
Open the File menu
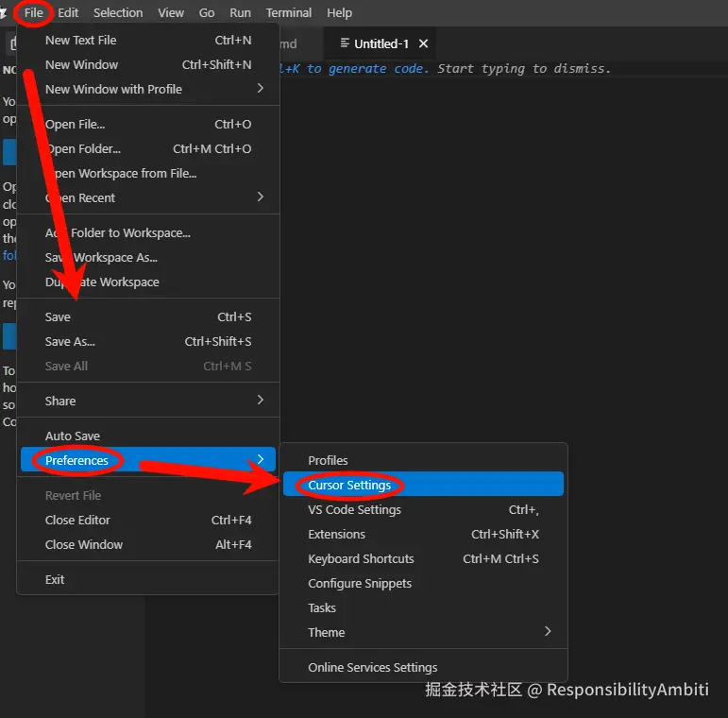33,13
